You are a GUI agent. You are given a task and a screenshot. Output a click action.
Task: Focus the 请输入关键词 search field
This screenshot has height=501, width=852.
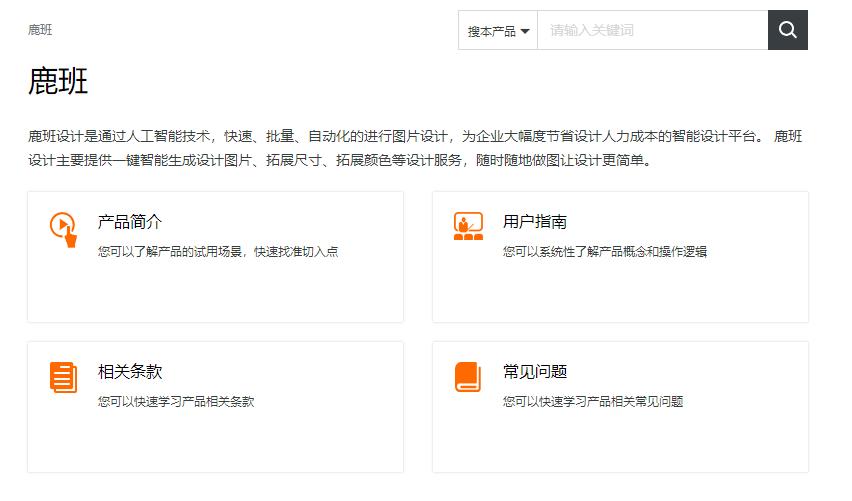(x=652, y=30)
